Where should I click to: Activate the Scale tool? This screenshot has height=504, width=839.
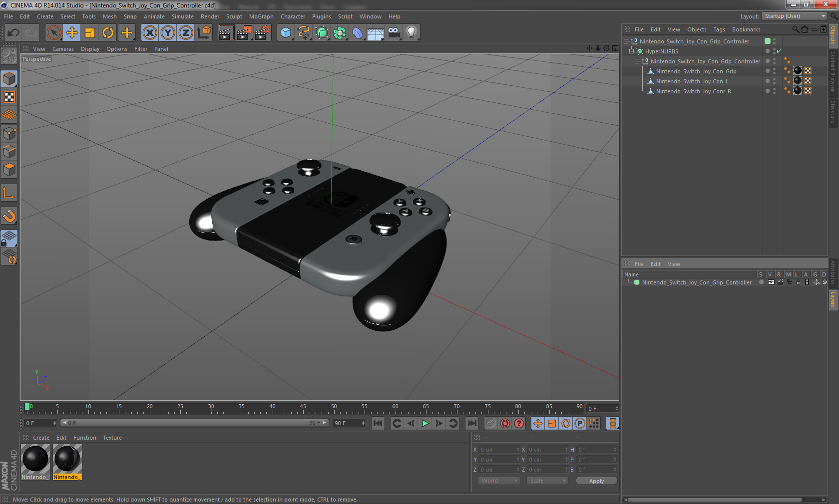tap(90, 33)
